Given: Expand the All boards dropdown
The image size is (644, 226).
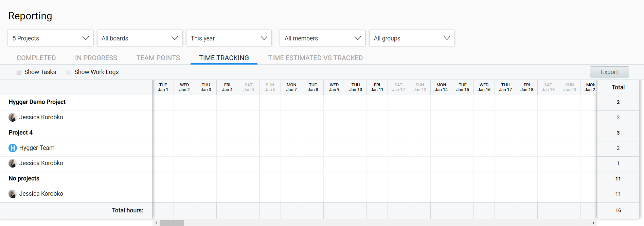Looking at the screenshot, I should point(140,38).
